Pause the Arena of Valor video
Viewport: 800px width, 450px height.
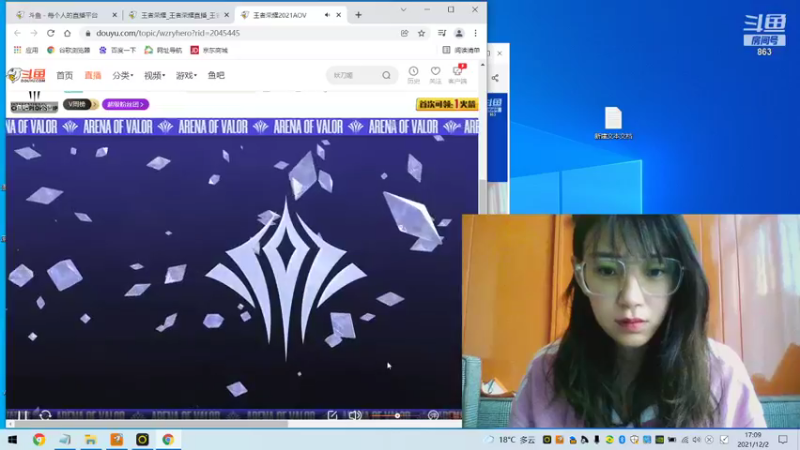pos(22,415)
